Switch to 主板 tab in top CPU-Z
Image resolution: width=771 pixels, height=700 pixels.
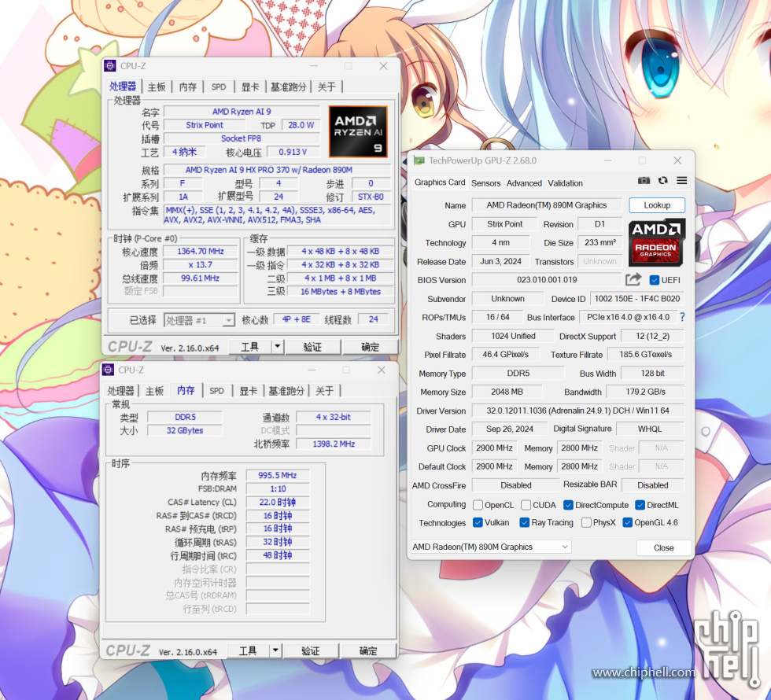[157, 87]
